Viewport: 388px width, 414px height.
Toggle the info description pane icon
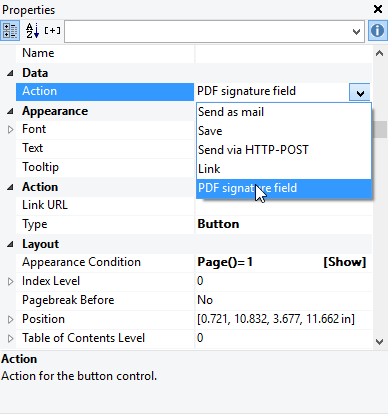[x=377, y=31]
